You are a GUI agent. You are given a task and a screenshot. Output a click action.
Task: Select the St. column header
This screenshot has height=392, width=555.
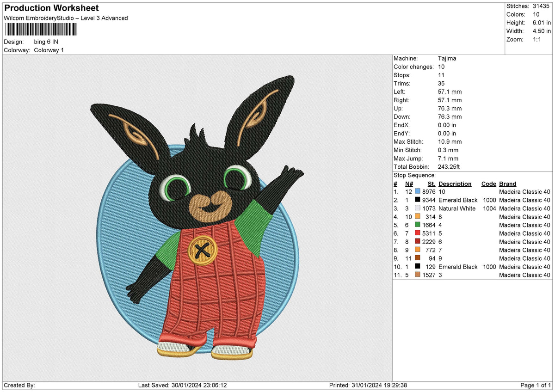click(x=432, y=184)
